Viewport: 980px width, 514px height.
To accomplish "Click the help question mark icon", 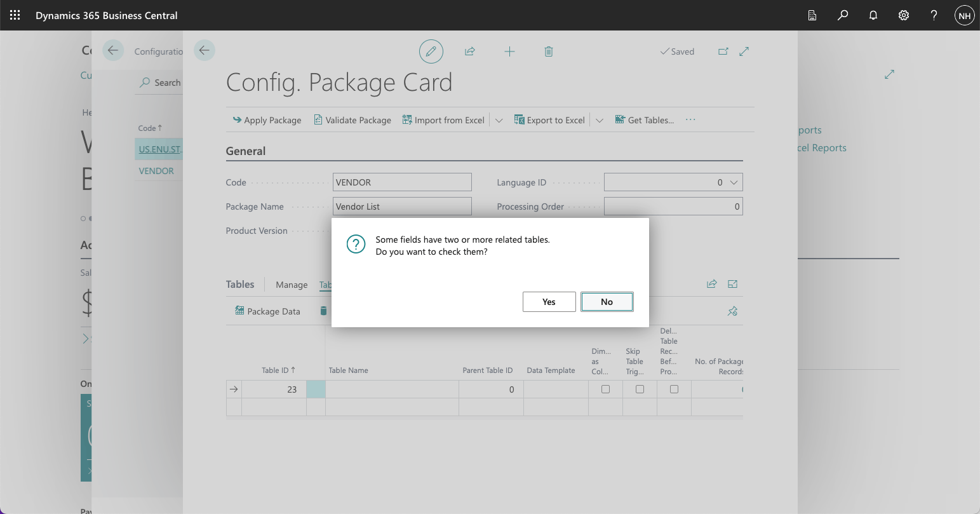I will pyautogui.click(x=934, y=15).
